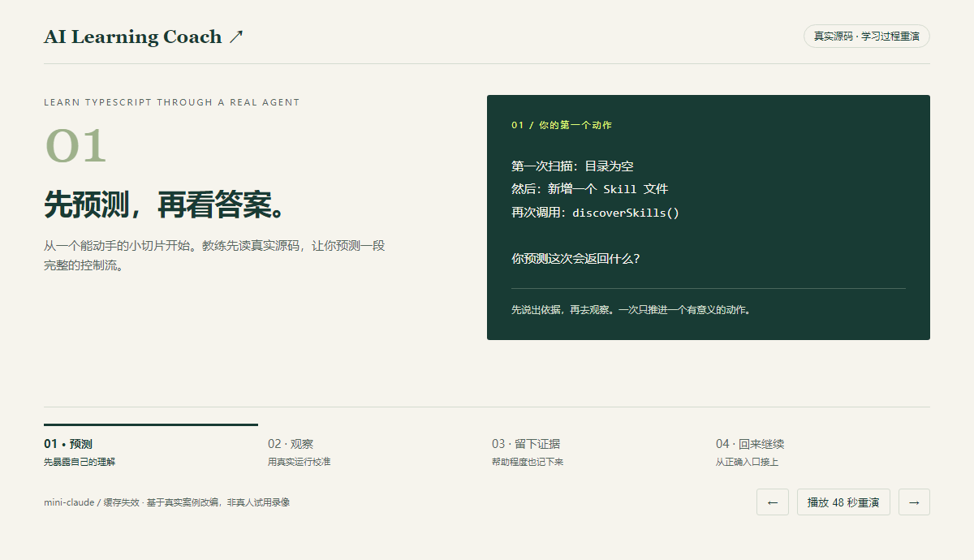Click the card footer hint 先说出依据，再去观察
This screenshot has width=974, height=560.
[631, 309]
